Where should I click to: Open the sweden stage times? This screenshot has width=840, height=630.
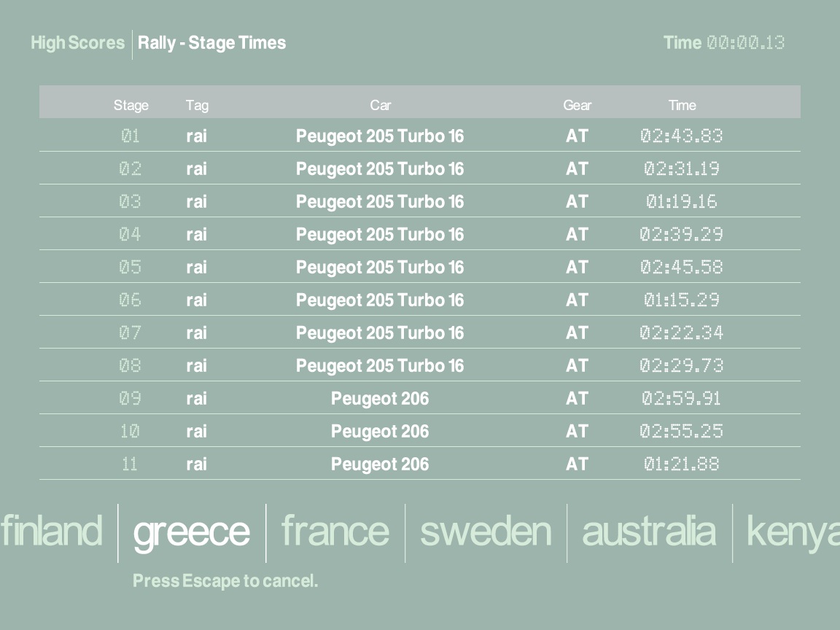[486, 531]
